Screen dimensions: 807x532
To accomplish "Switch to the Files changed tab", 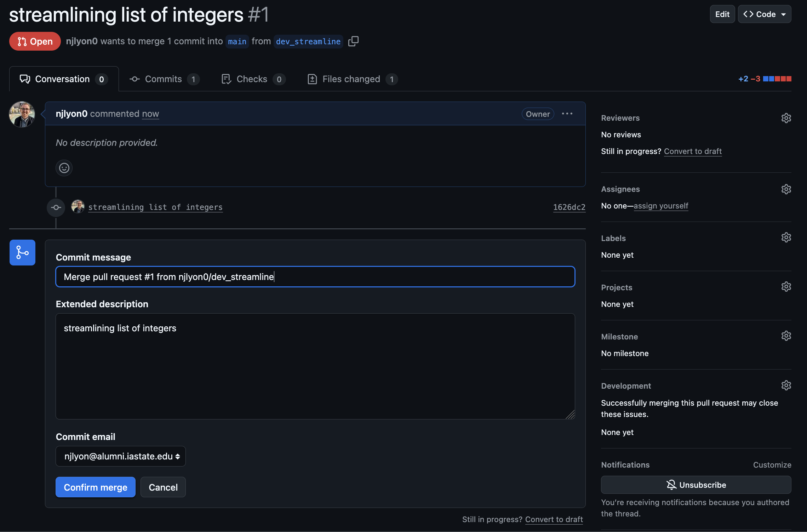I will coord(351,79).
